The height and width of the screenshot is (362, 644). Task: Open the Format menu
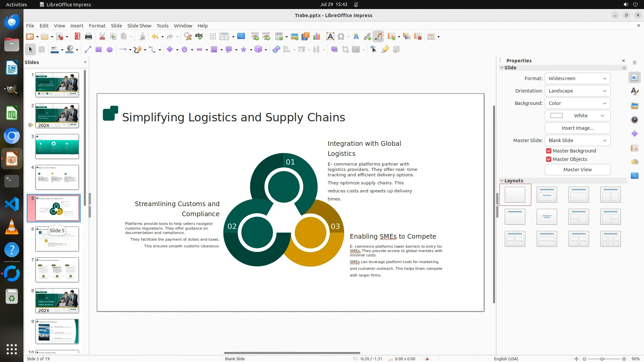97,26
